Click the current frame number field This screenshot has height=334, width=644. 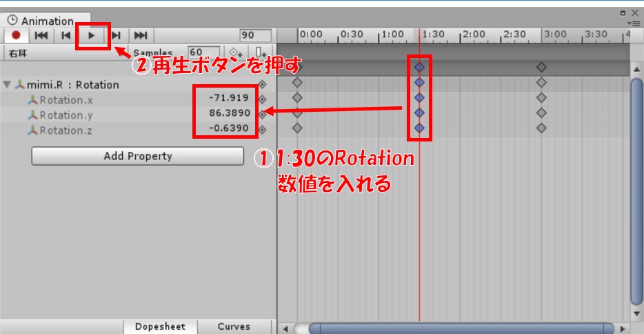[256, 35]
